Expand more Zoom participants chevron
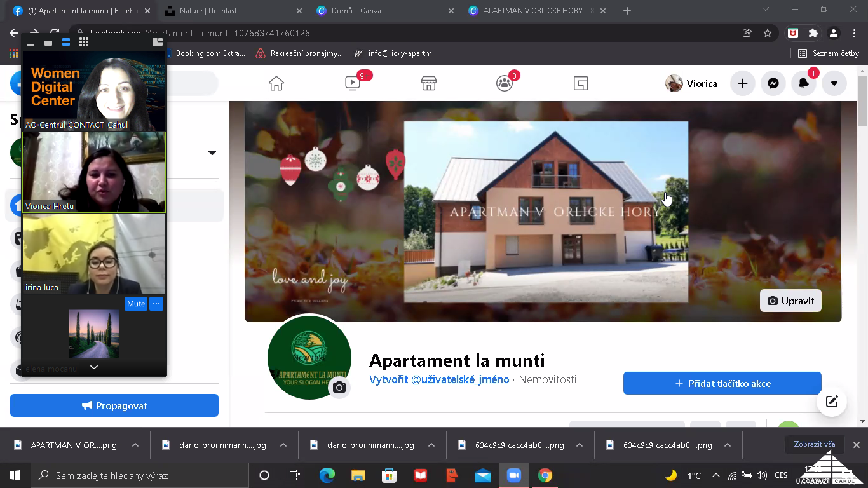Viewport: 868px width, 488px height. click(94, 367)
